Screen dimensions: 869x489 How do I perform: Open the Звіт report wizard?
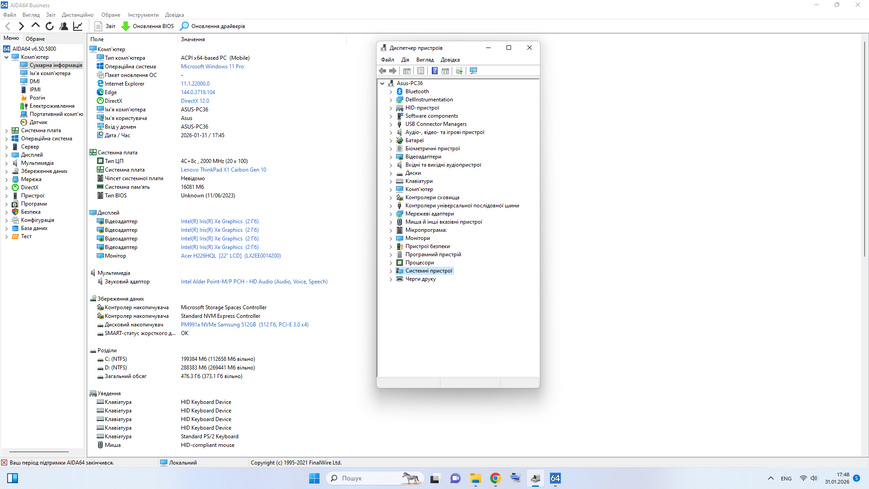[x=105, y=26]
